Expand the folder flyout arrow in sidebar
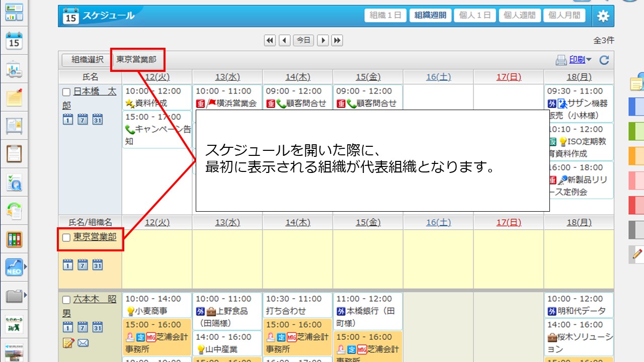 coord(25,295)
